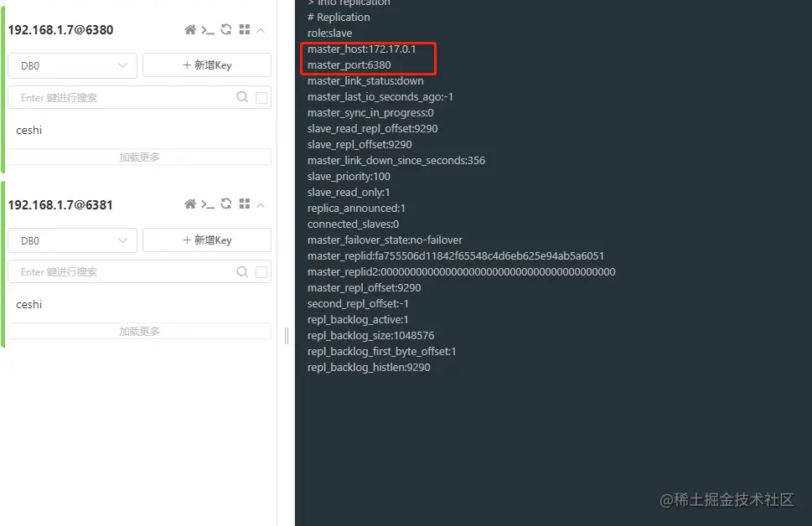Click the sidebar split handle
Image resolution: width=812 pixels, height=526 pixels.
[287, 336]
